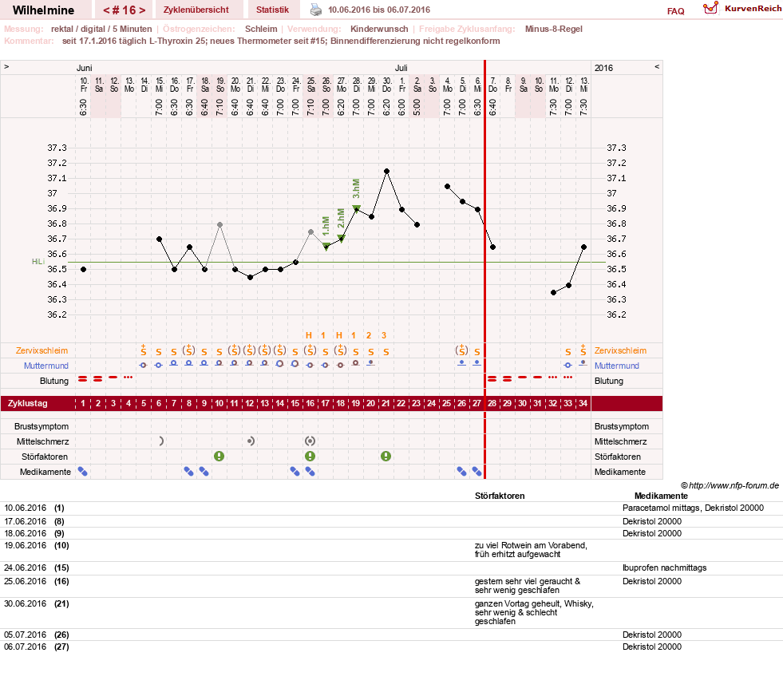Click the KurvenReich crown logo icon
The image size is (783, 700).
coord(710,8)
